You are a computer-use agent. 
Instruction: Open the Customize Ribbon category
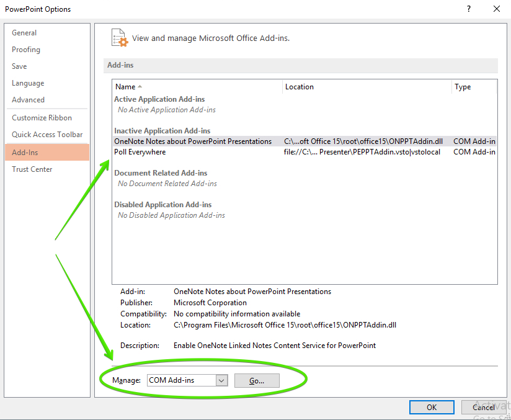click(42, 118)
